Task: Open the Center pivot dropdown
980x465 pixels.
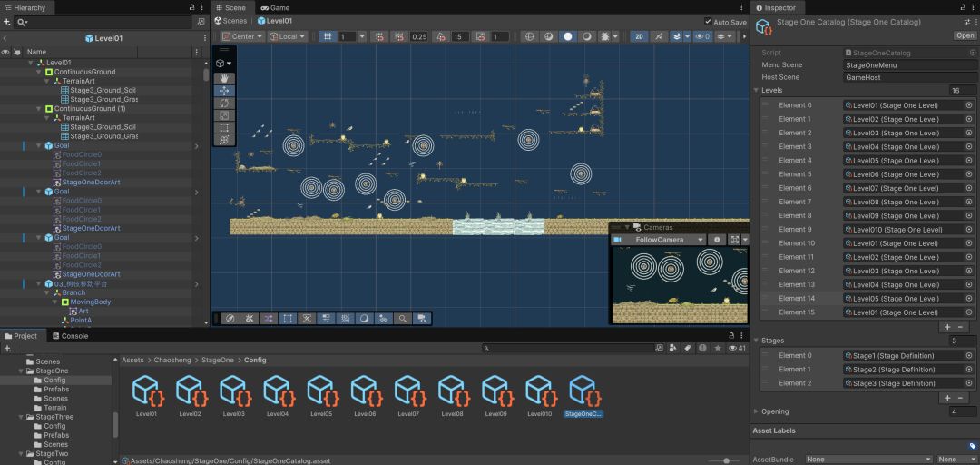Action: pyautogui.click(x=242, y=36)
